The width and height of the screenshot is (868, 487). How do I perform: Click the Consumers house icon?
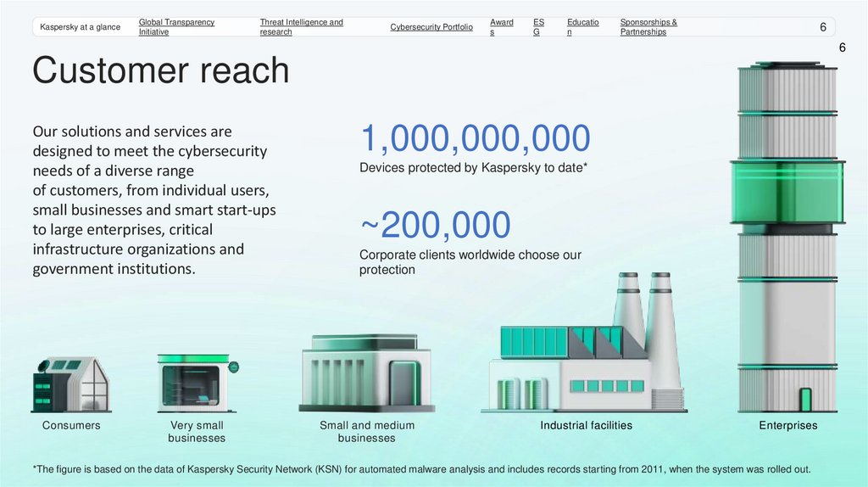coord(71,385)
